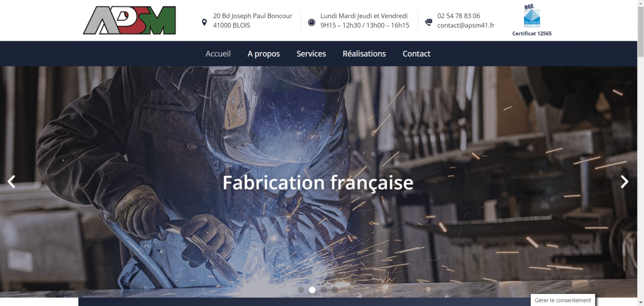Select the active second carousel dot

(x=312, y=290)
